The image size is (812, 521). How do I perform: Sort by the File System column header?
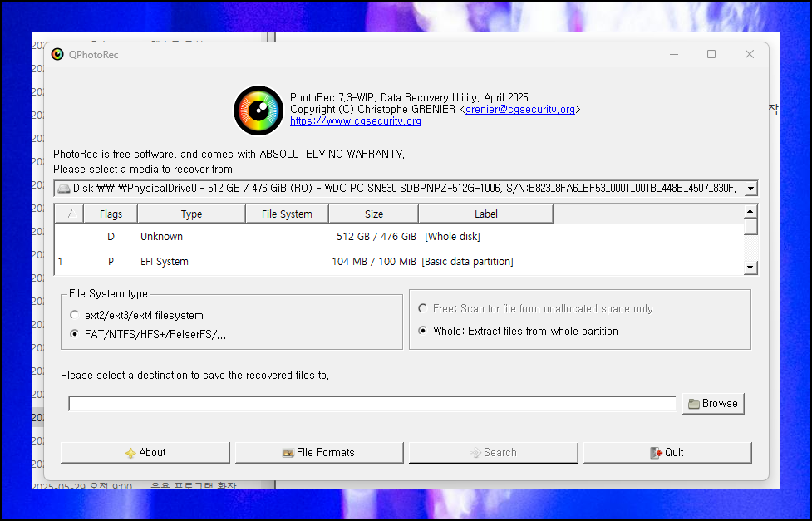click(287, 214)
